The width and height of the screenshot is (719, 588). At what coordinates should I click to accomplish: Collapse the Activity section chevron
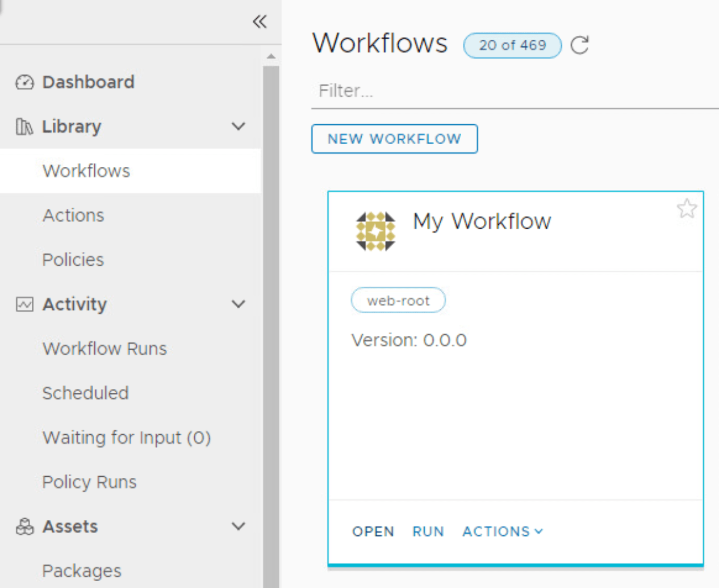(239, 304)
